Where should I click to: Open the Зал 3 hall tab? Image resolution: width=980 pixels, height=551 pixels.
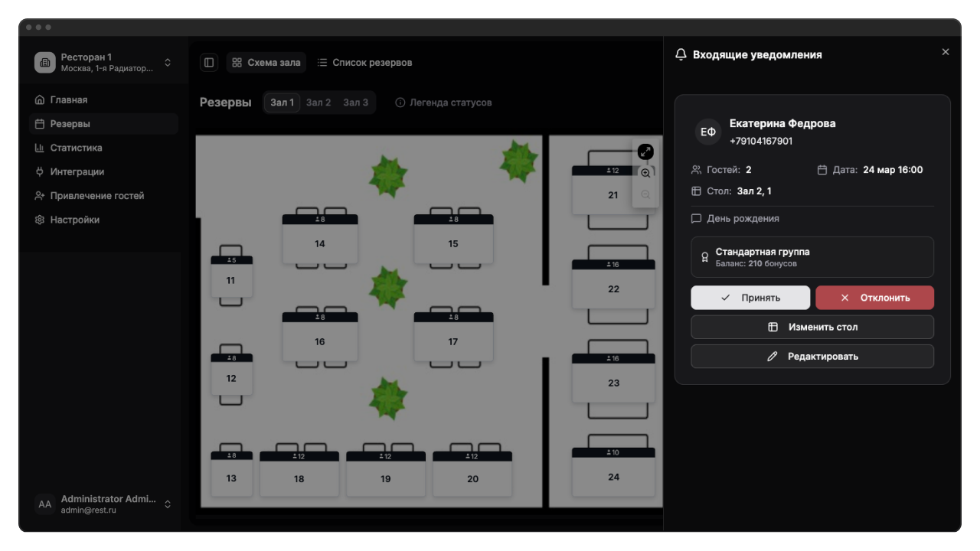click(355, 103)
